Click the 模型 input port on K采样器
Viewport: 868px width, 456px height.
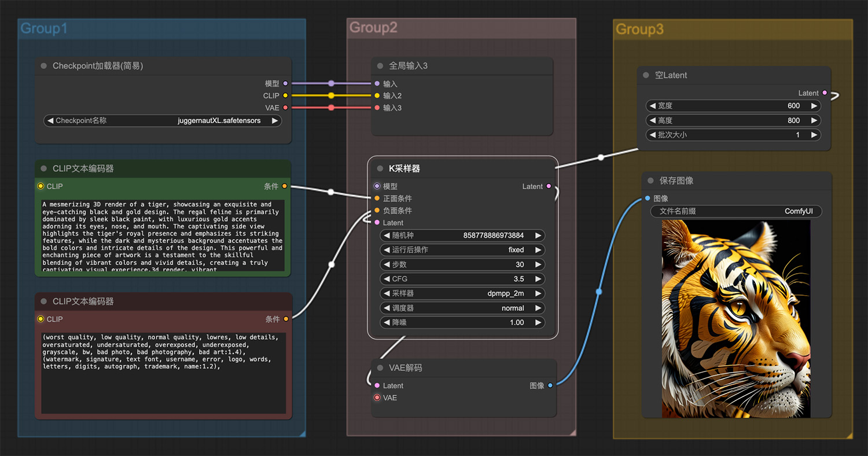(377, 186)
